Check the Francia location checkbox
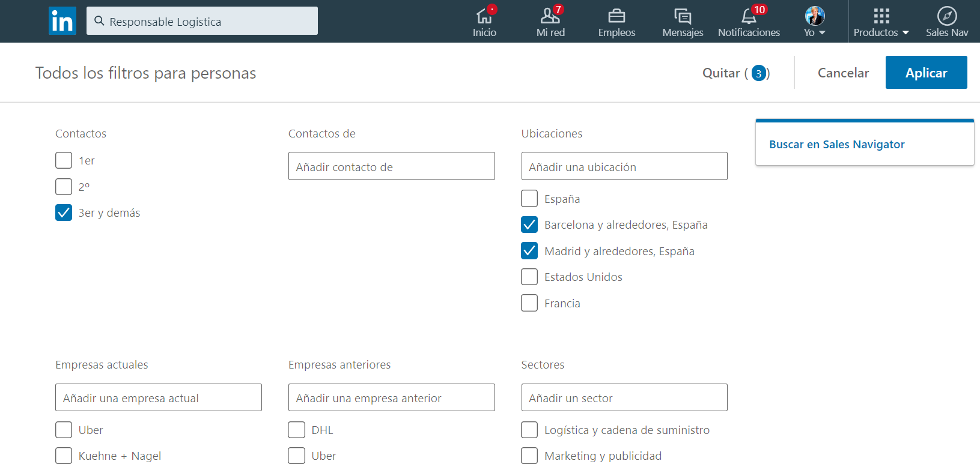Viewport: 980px width, 473px height. click(529, 303)
